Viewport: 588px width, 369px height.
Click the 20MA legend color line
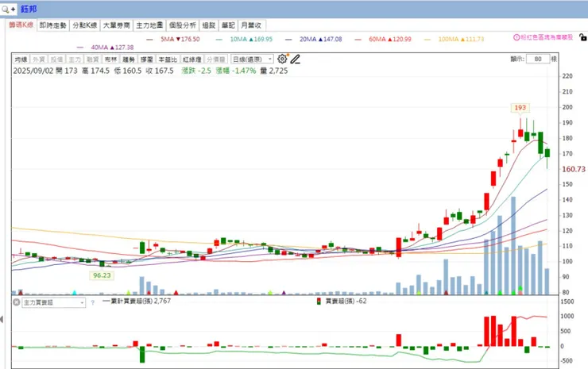tap(288, 40)
